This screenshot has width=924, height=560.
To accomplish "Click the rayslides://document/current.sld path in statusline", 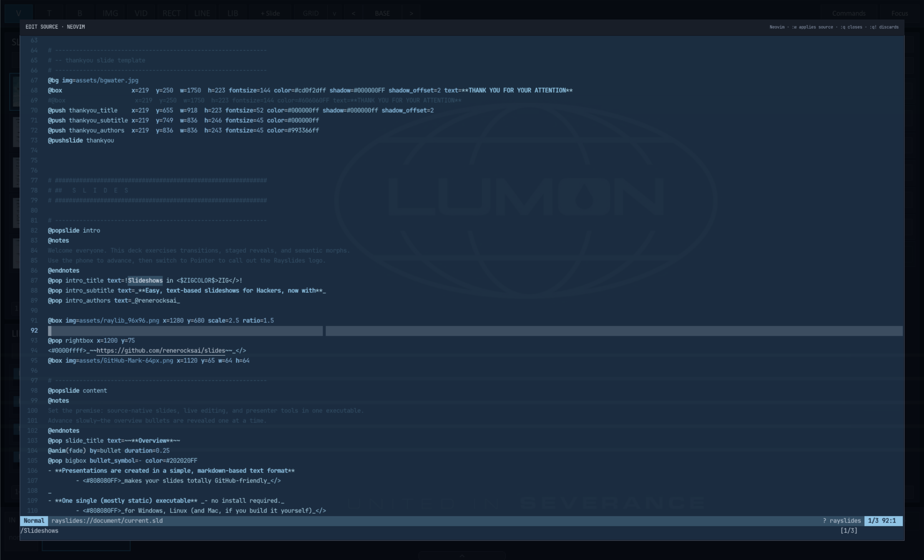I will [107, 520].
